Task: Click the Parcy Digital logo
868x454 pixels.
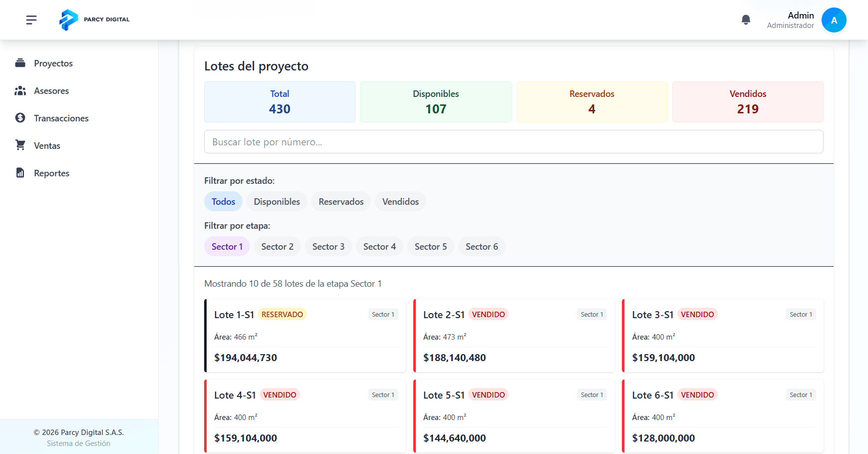Action: (93, 19)
